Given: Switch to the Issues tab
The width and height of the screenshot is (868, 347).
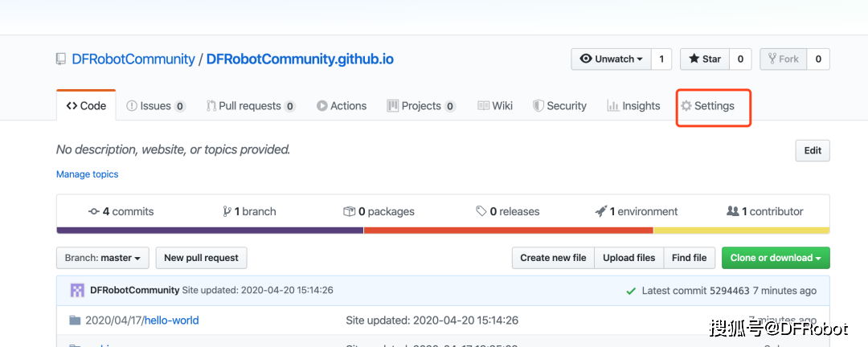Looking at the screenshot, I should (156, 106).
